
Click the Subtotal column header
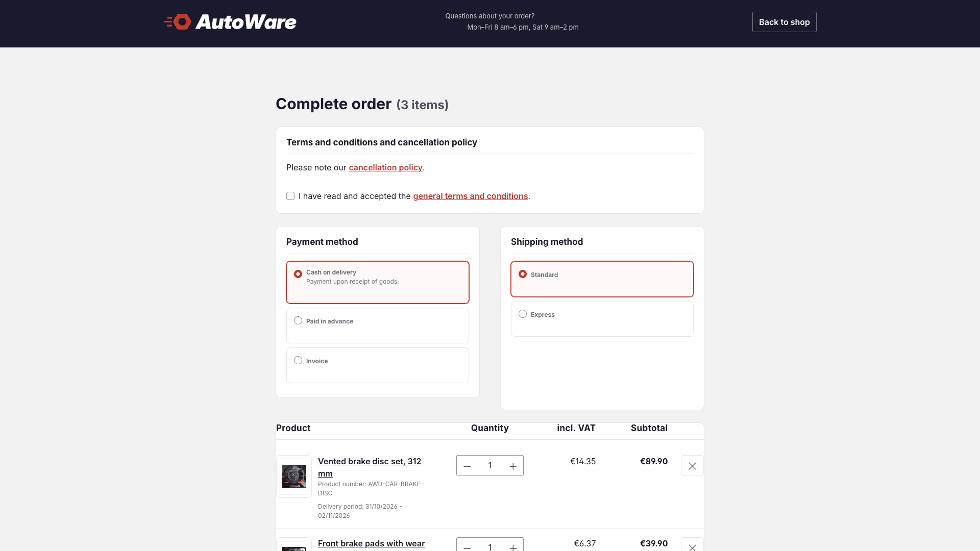[x=649, y=428]
